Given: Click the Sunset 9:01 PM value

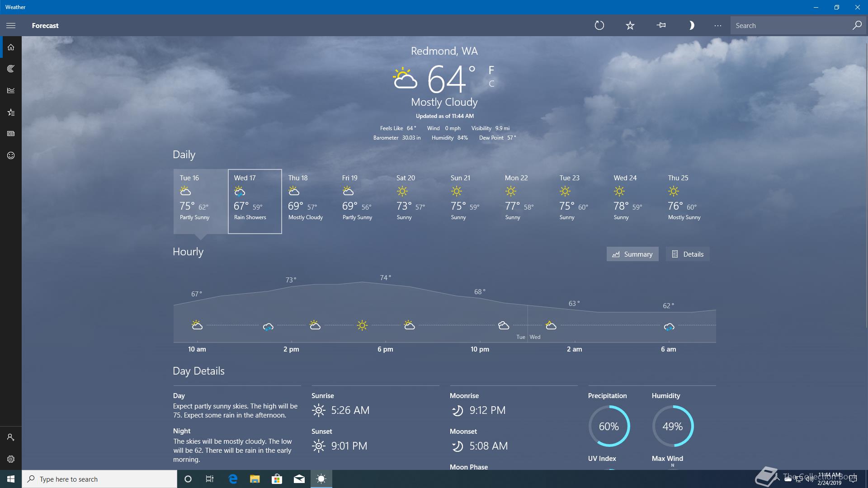Looking at the screenshot, I should 349,446.
